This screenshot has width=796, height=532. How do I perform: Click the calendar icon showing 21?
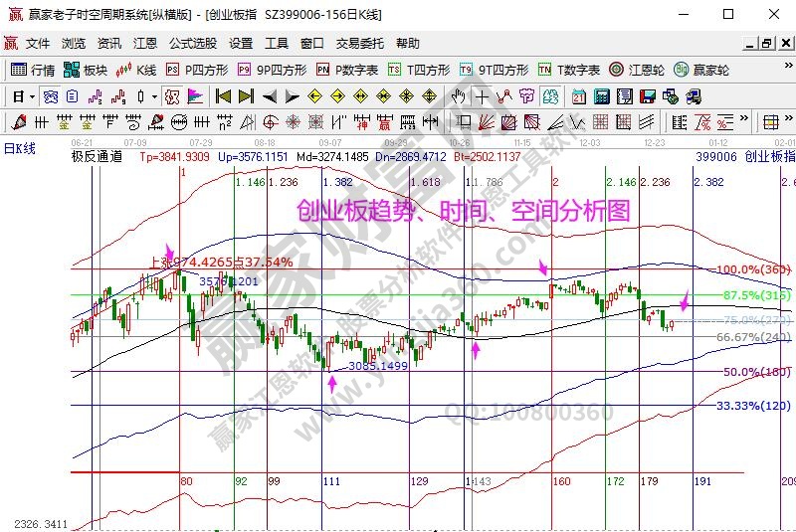click(x=579, y=96)
